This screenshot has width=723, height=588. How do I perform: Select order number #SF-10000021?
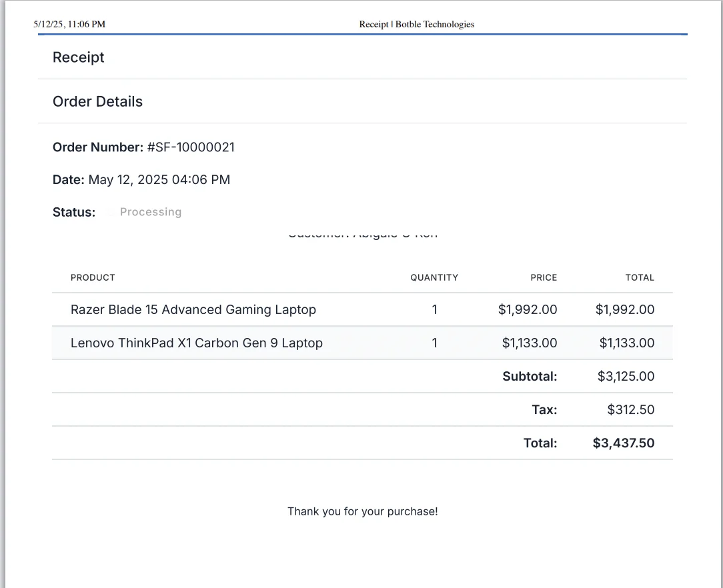point(190,147)
